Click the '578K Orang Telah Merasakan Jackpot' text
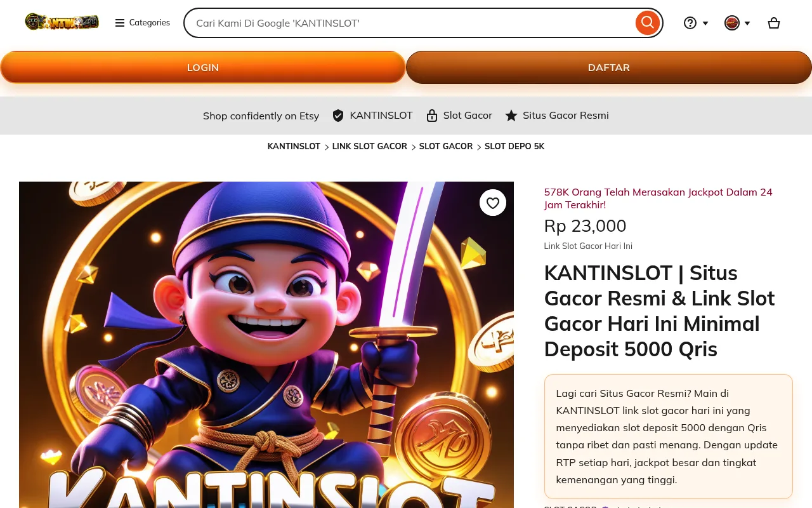The image size is (812, 508). pos(658,198)
